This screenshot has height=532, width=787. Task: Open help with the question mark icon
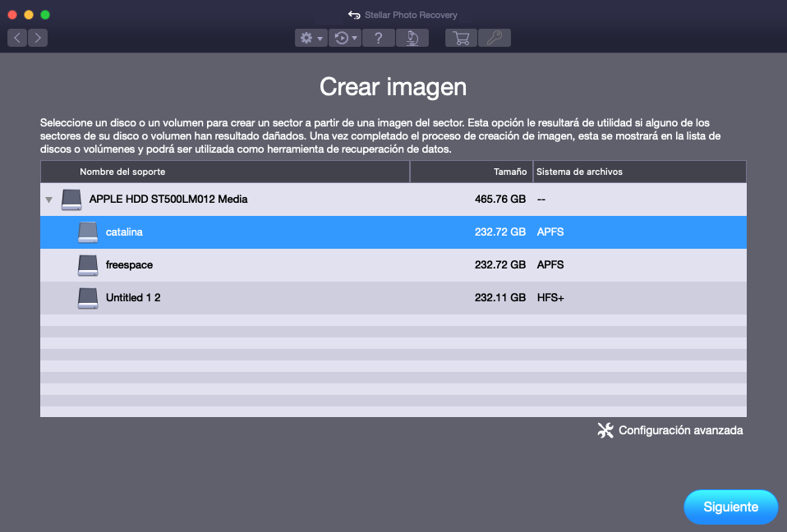pos(379,38)
